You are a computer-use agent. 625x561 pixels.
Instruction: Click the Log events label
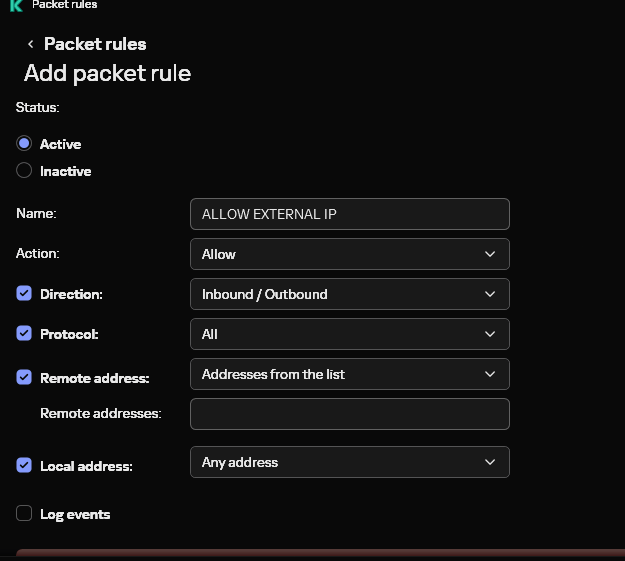(75, 514)
